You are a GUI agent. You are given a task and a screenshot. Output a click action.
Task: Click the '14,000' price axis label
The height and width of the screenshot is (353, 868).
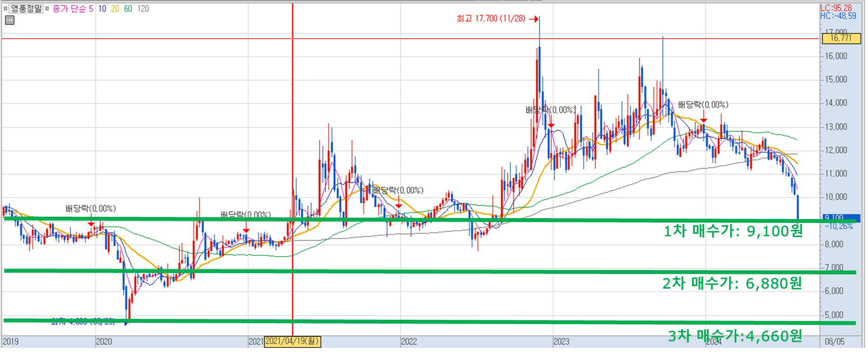click(x=836, y=103)
